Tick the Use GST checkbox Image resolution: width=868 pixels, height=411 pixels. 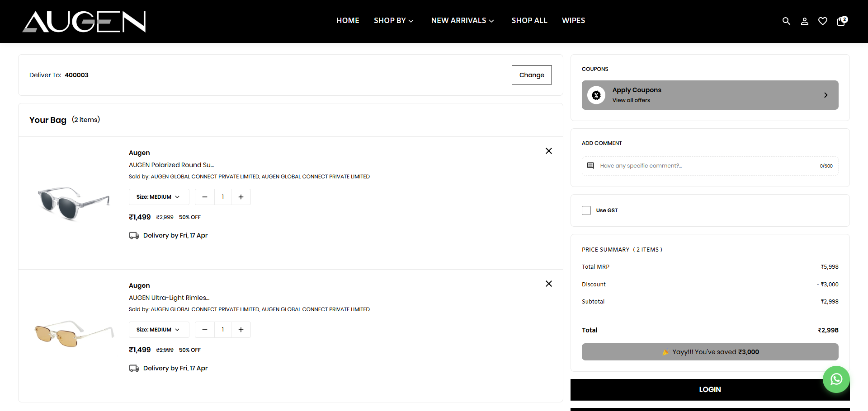586,210
